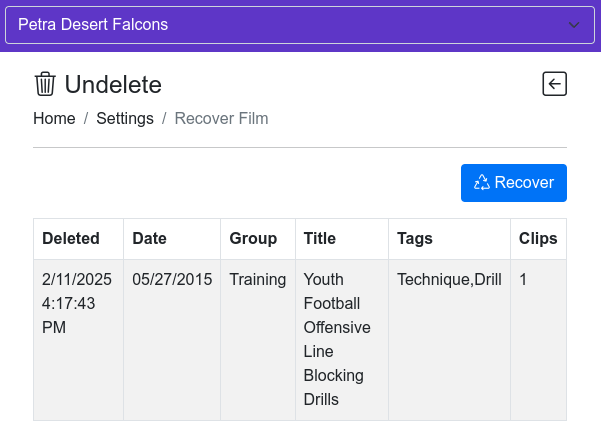
Task: Click the trash can icon beside Undelete
Action: click(45, 84)
